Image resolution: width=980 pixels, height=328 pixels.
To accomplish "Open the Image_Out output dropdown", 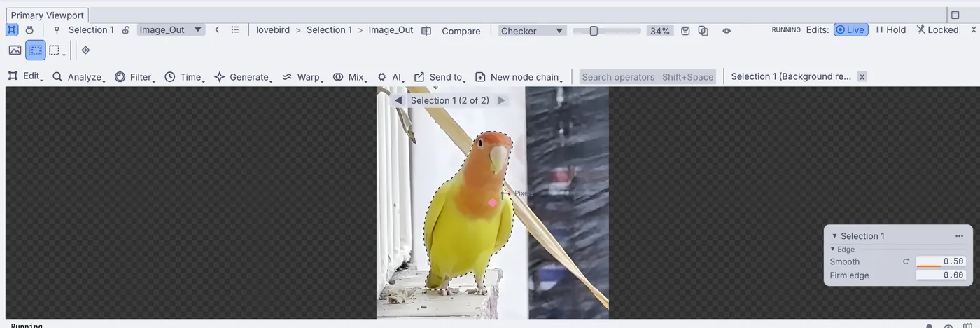I will [x=171, y=29].
